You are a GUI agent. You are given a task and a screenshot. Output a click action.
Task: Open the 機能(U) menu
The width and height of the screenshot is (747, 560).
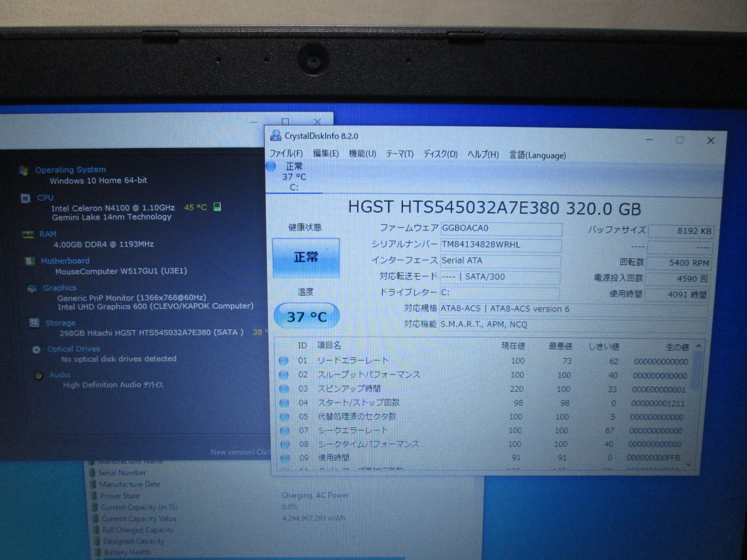pos(362,154)
